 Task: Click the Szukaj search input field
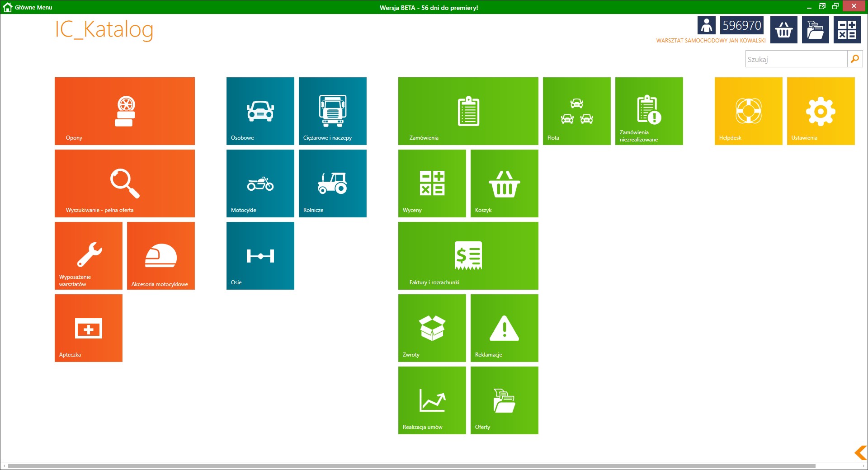click(796, 59)
